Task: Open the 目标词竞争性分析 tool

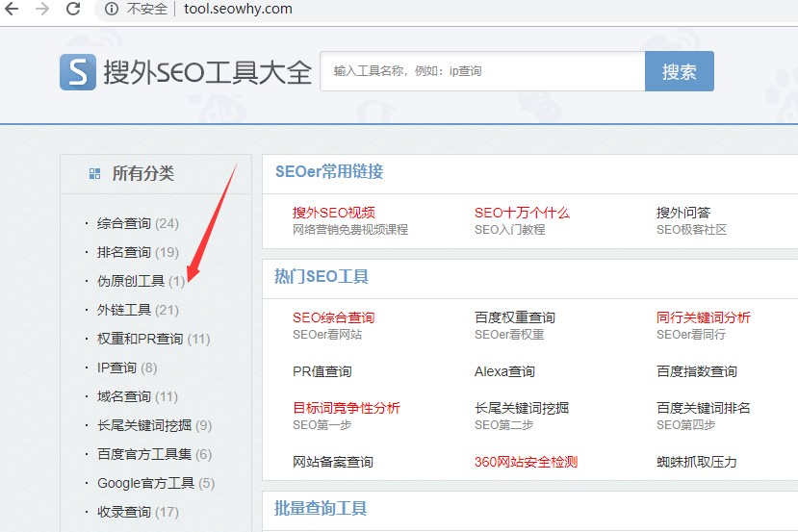Action: pos(347,408)
